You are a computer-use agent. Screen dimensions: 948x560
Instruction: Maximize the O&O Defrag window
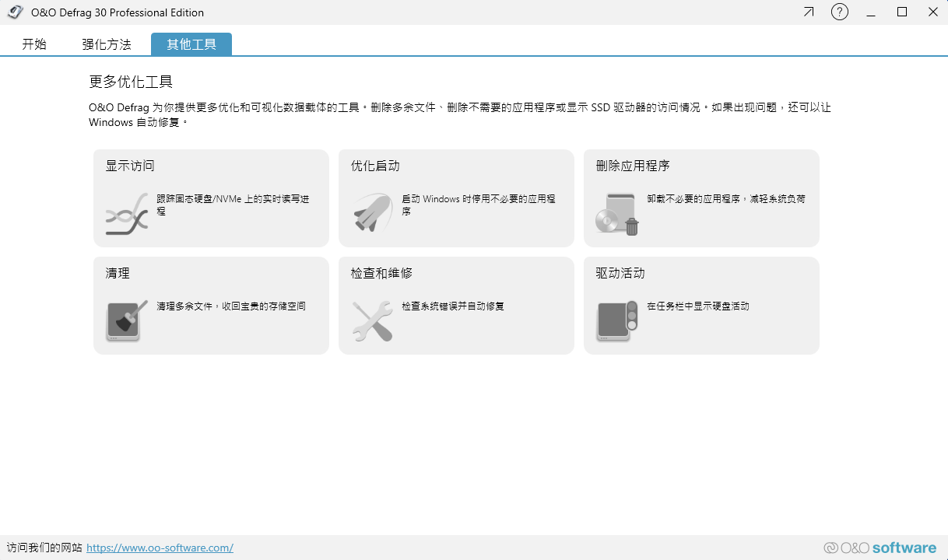coord(902,12)
